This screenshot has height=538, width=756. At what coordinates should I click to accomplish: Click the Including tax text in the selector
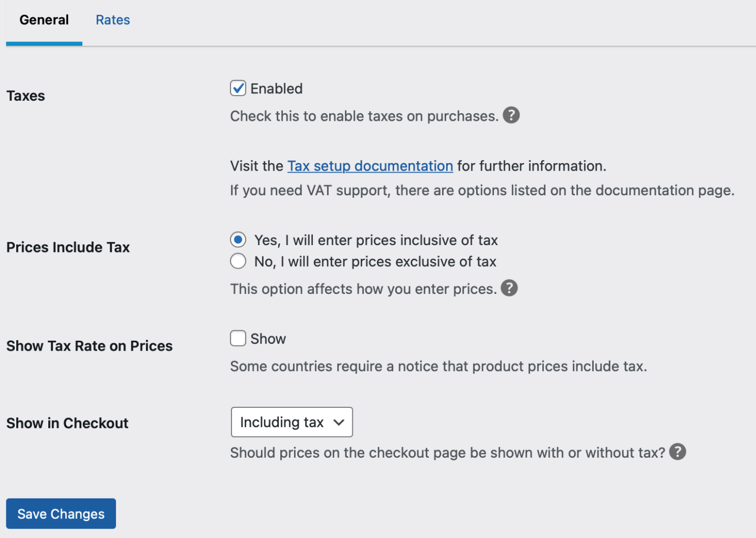tap(281, 422)
